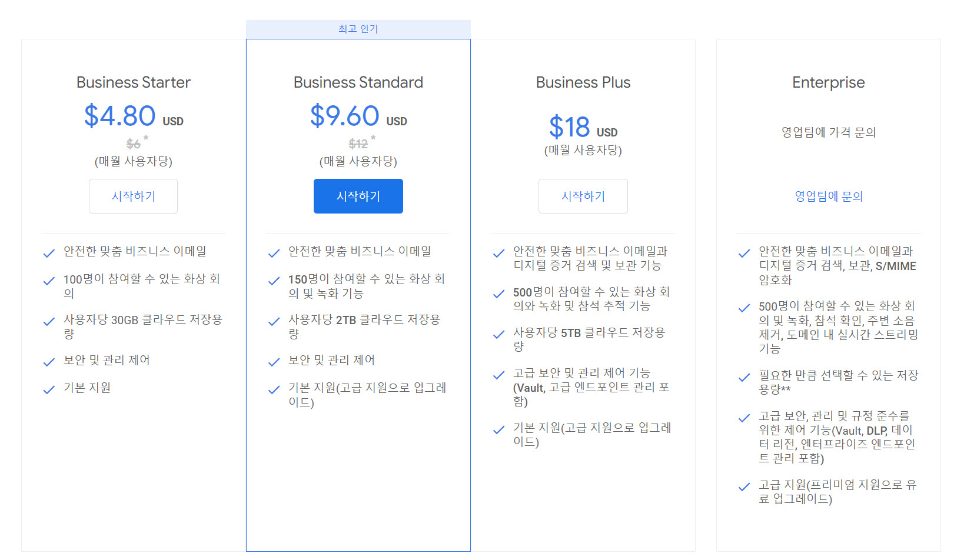Select the checkmark next to Enterprise S/MIME 암호화 feature
Screen dimensions: 954x560
[x=743, y=252]
